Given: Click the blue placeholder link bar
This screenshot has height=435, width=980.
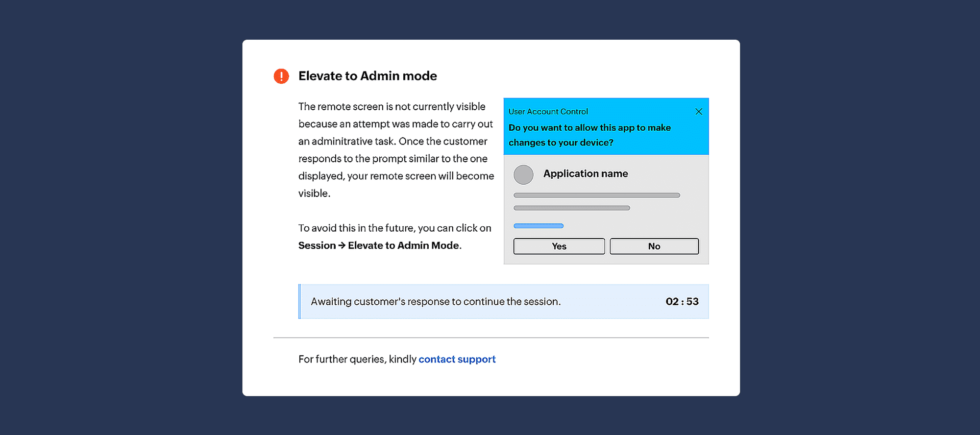Looking at the screenshot, I should 539,226.
